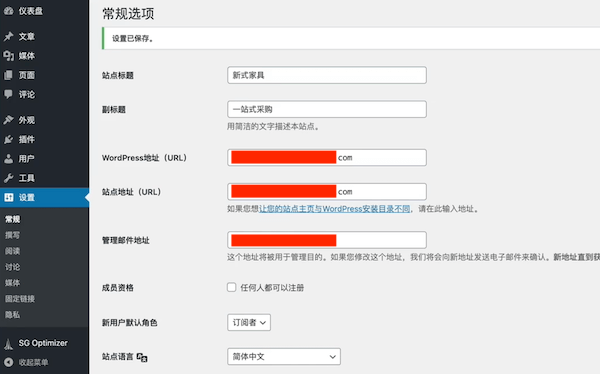Viewport: 600px width, 374px height.
Task: Click the wrench icon beside 工具
Action: click(8, 178)
